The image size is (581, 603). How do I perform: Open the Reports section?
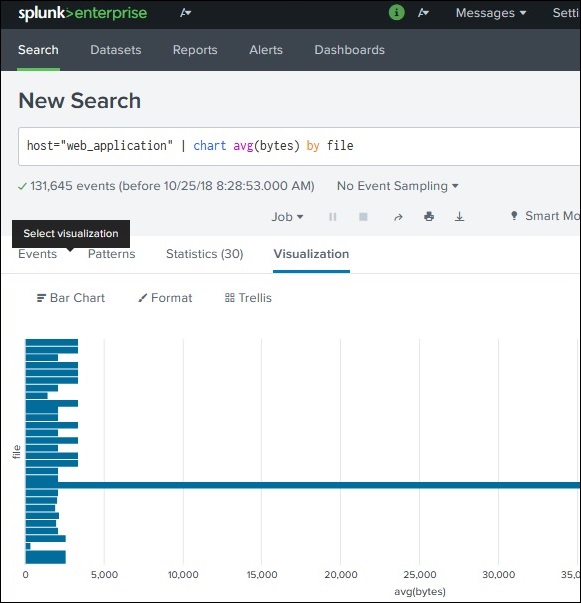pyautogui.click(x=195, y=50)
